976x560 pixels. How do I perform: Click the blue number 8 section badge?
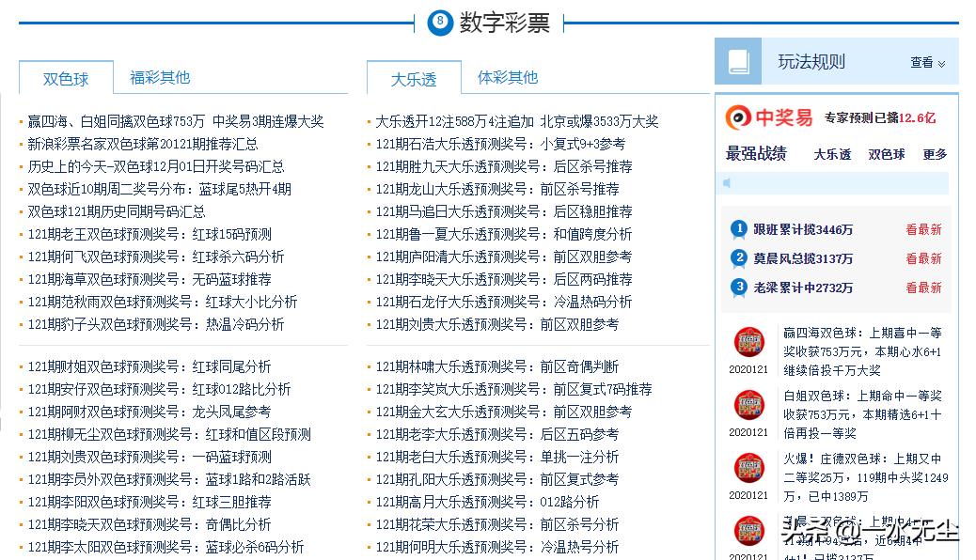pos(440,23)
